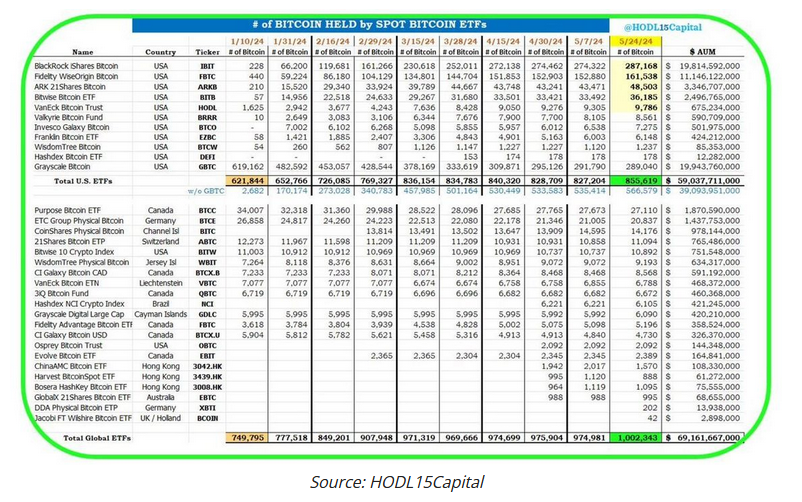Viewport: 802px width, 502px height.
Task: Click the '2/16/24' date header
Action: pyautogui.click(x=332, y=41)
